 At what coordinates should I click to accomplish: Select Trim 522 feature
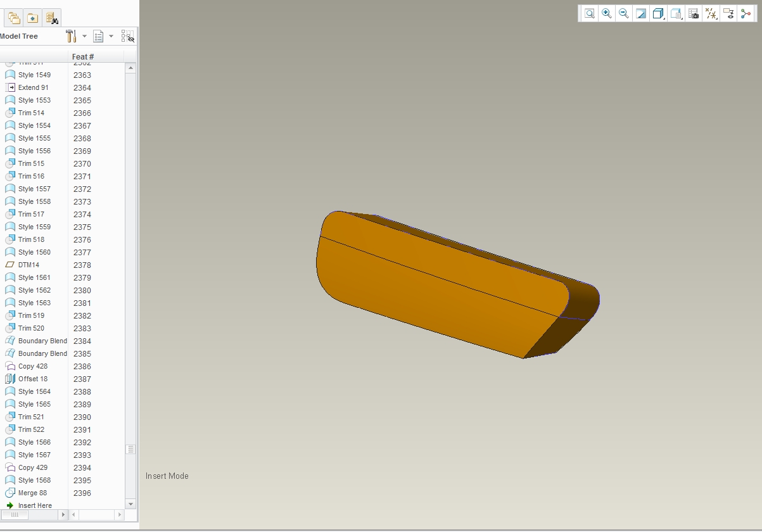coord(31,429)
